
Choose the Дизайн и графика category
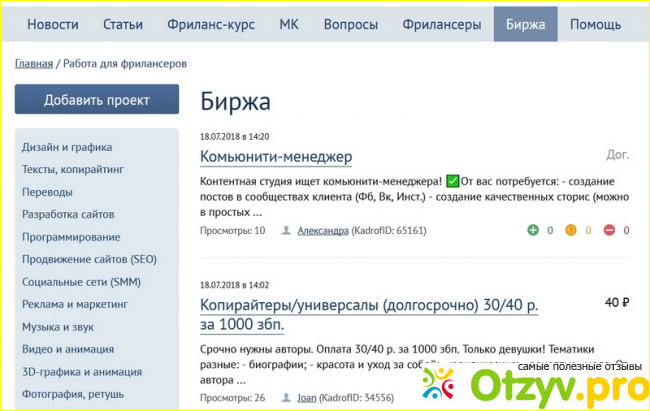69,147
